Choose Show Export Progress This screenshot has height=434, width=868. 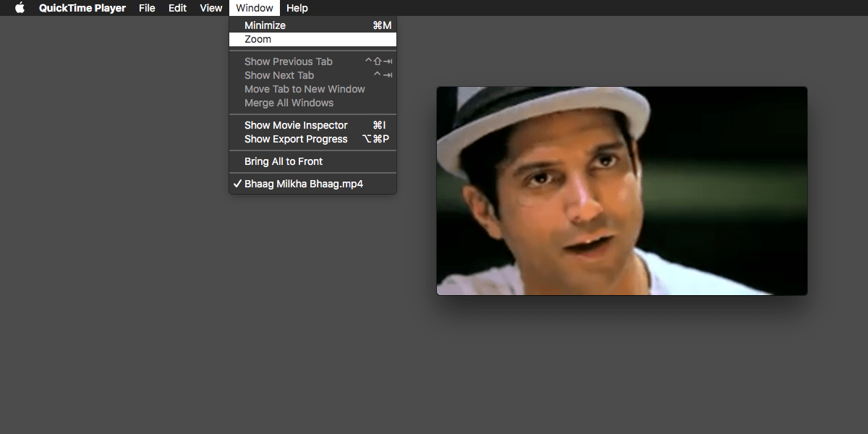click(312, 139)
